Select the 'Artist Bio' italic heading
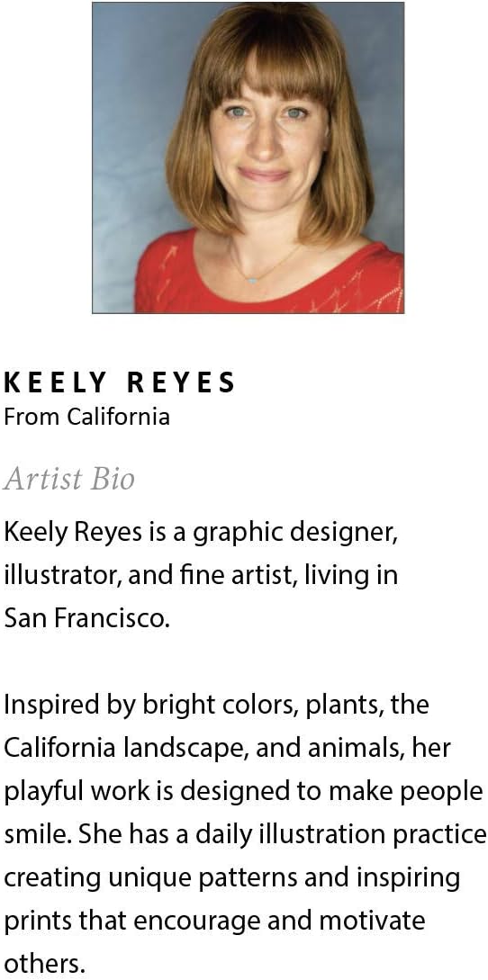This screenshot has height=980, width=488. pyautogui.click(x=68, y=479)
